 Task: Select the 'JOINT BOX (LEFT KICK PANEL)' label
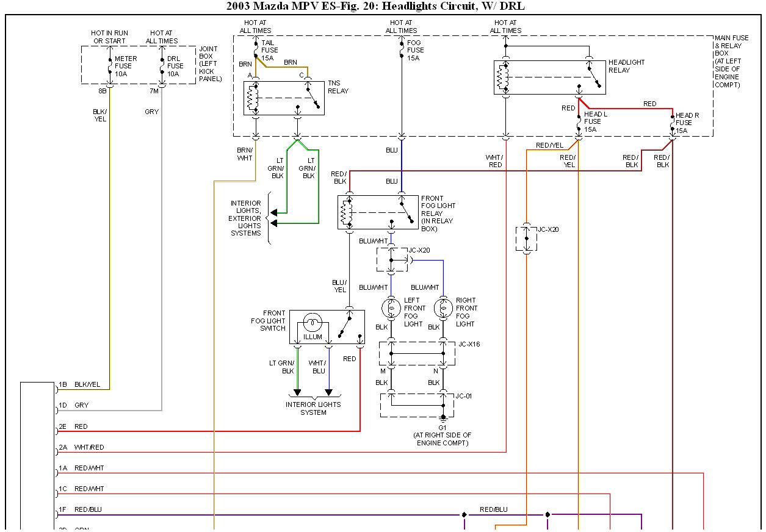(x=211, y=64)
